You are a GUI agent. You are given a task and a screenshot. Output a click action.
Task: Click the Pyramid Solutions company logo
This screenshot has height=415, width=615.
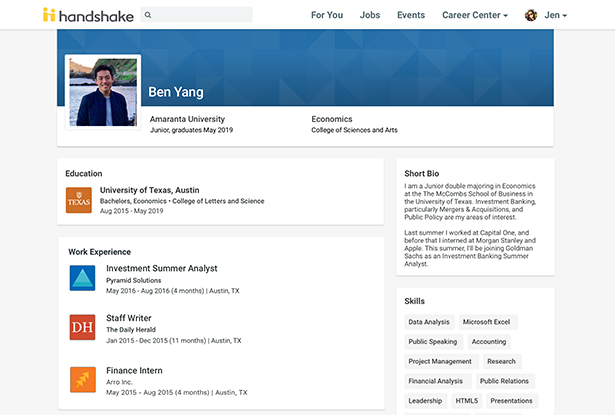tap(82, 278)
